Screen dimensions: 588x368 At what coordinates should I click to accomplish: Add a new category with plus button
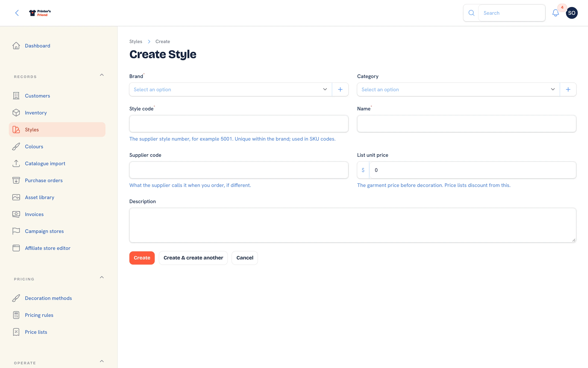click(x=568, y=89)
